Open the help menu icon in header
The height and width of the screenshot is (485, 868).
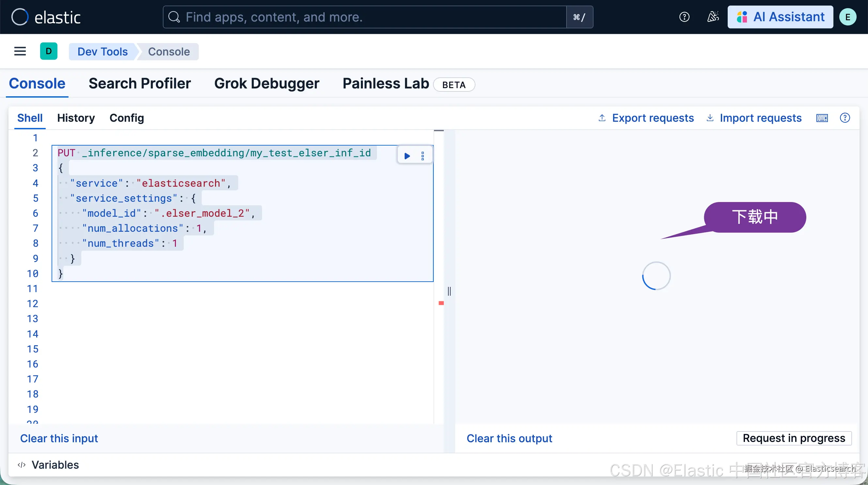[x=684, y=17]
